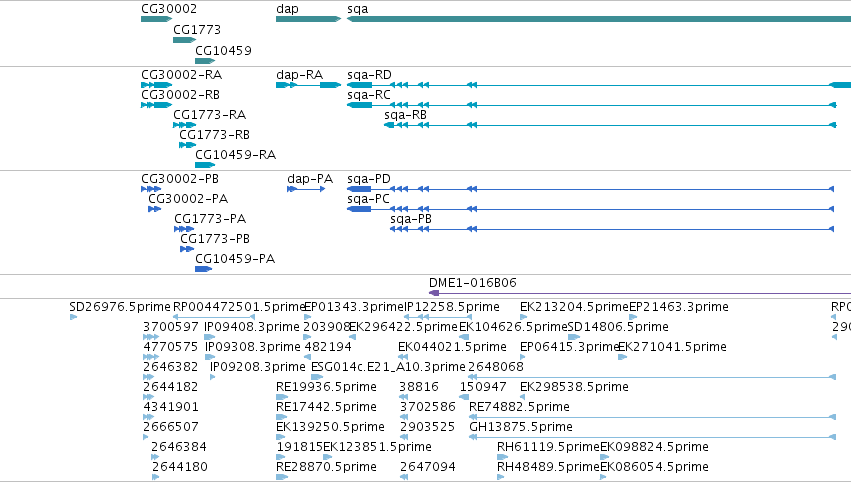Select the CG10459-PA protein bar

(204, 269)
